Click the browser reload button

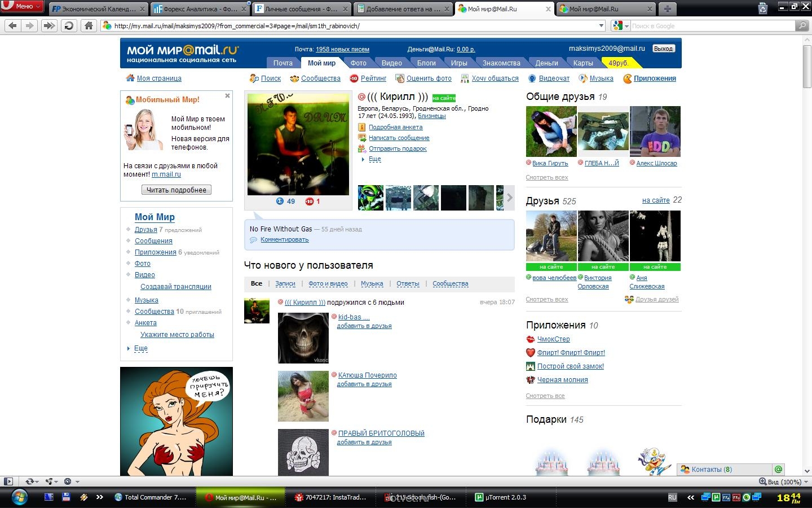click(x=69, y=25)
